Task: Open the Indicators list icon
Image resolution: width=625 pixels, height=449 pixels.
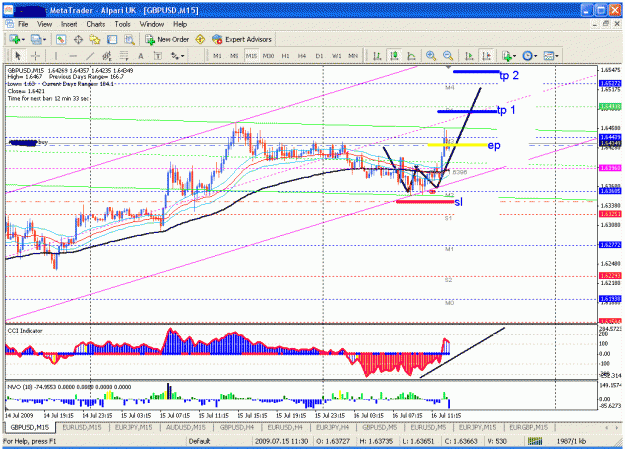Action: [507, 56]
